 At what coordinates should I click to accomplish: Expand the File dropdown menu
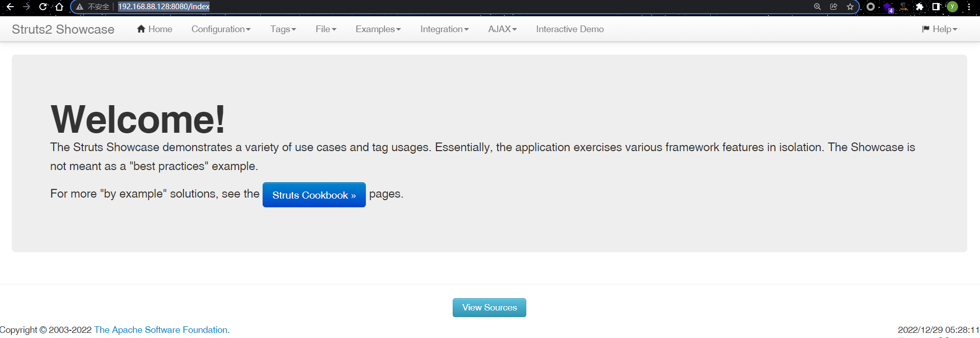(326, 29)
